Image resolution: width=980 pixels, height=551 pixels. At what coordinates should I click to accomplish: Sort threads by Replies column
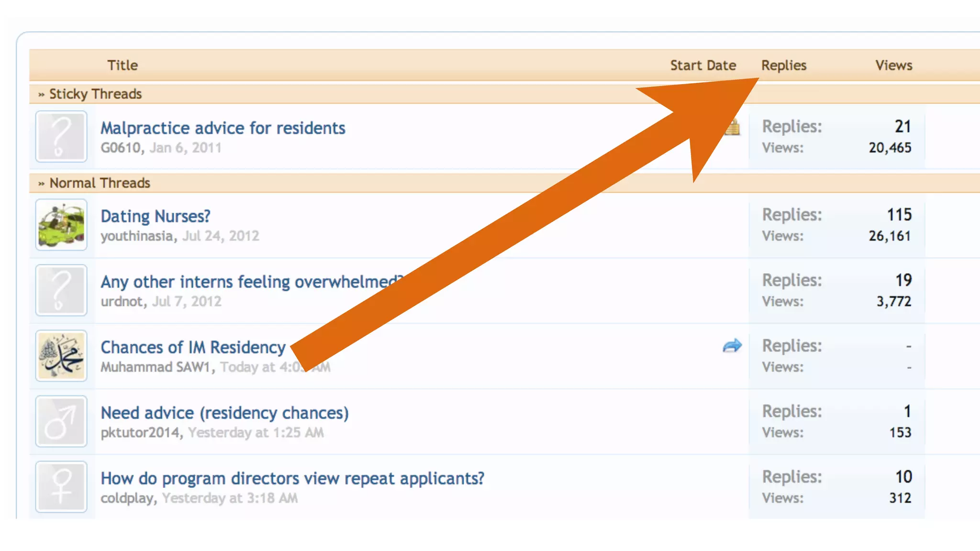(x=784, y=65)
